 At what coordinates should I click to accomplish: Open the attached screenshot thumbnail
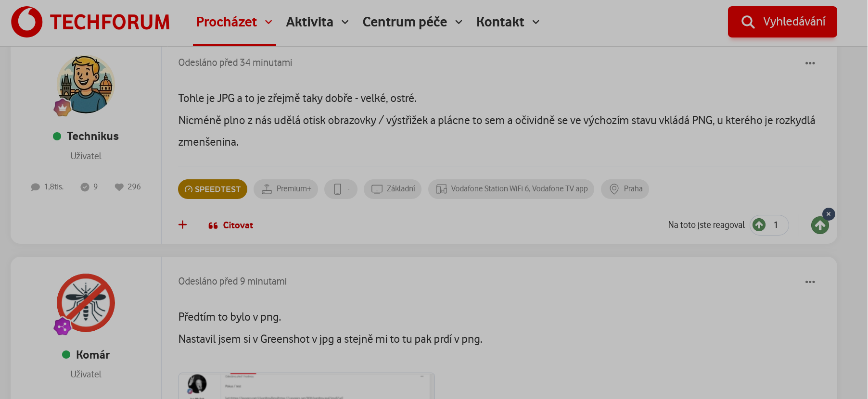click(306, 386)
